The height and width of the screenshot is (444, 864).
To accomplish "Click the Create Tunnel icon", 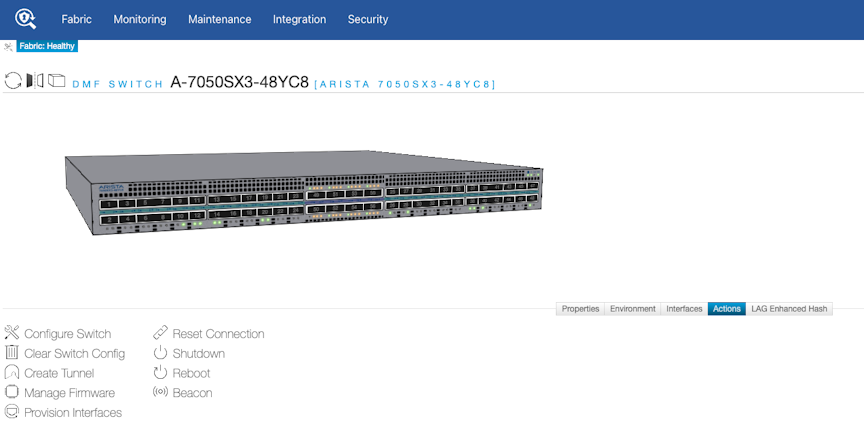I will coord(12,373).
